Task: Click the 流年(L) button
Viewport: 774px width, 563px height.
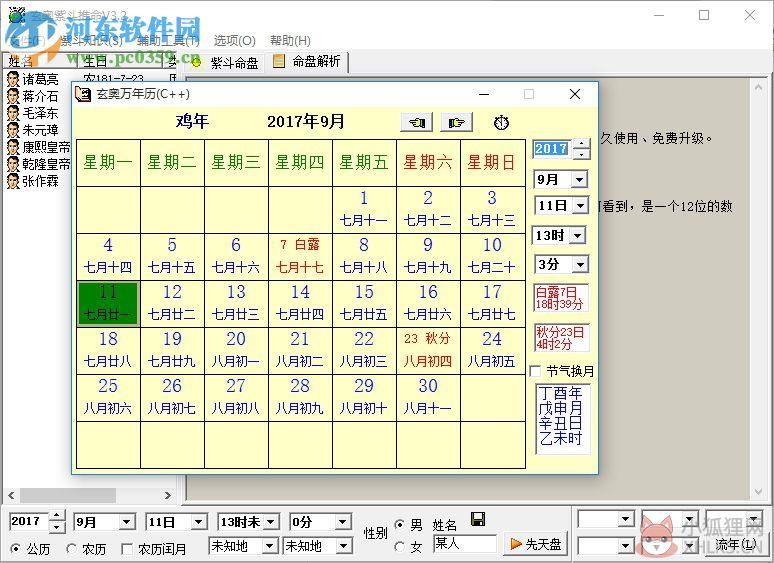Action: (735, 544)
